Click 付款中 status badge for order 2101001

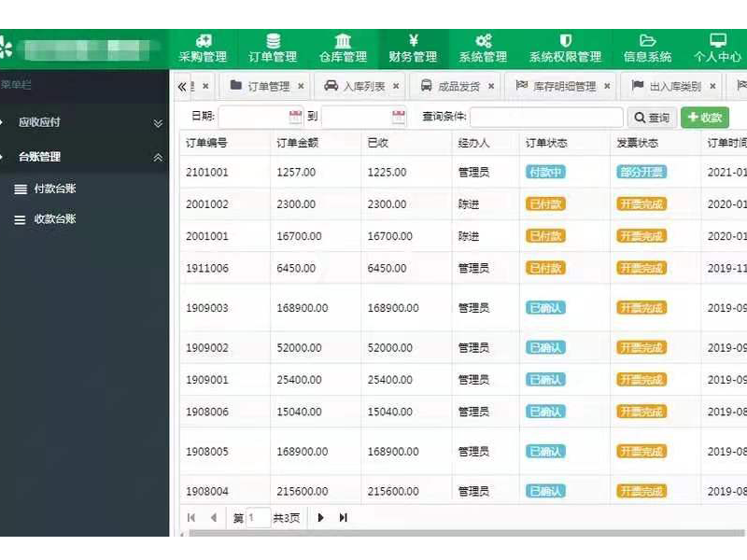point(545,173)
